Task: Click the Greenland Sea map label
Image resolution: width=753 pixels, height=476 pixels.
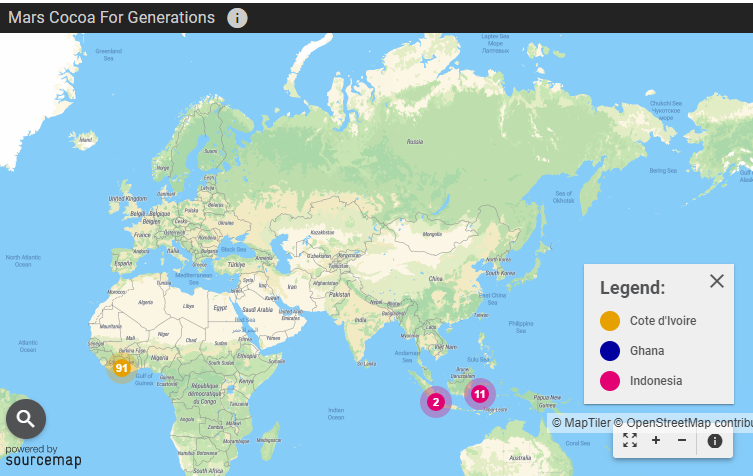Action: pyautogui.click(x=109, y=55)
